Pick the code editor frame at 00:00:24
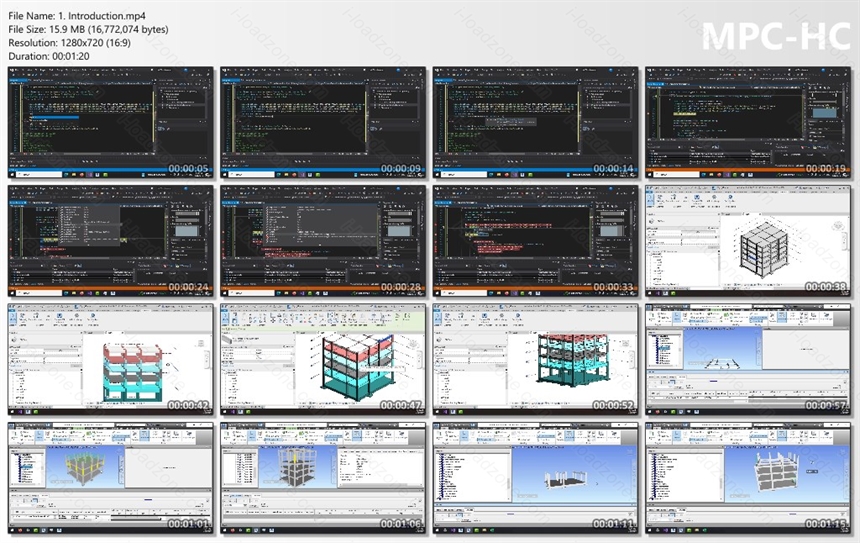 [x=111, y=241]
